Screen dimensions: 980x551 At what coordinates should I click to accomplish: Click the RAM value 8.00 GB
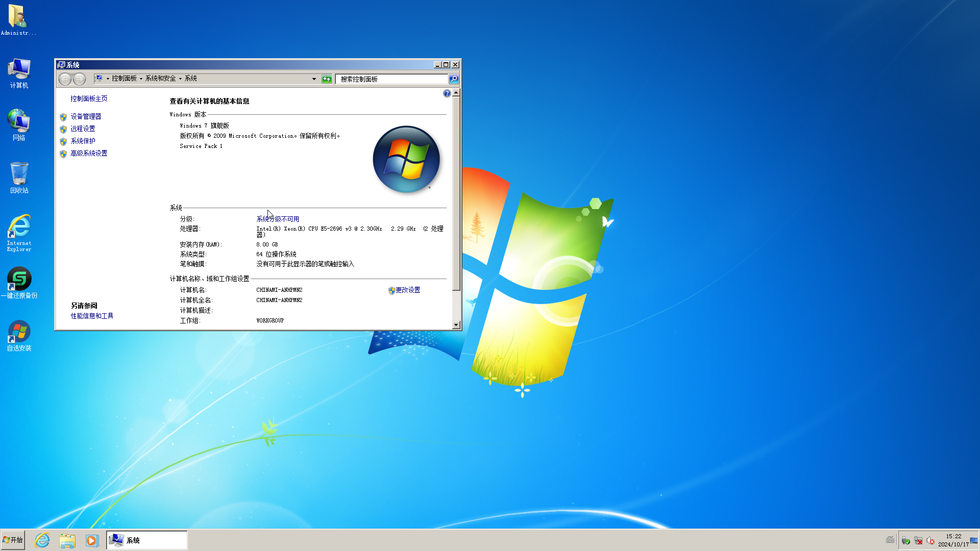tap(267, 244)
